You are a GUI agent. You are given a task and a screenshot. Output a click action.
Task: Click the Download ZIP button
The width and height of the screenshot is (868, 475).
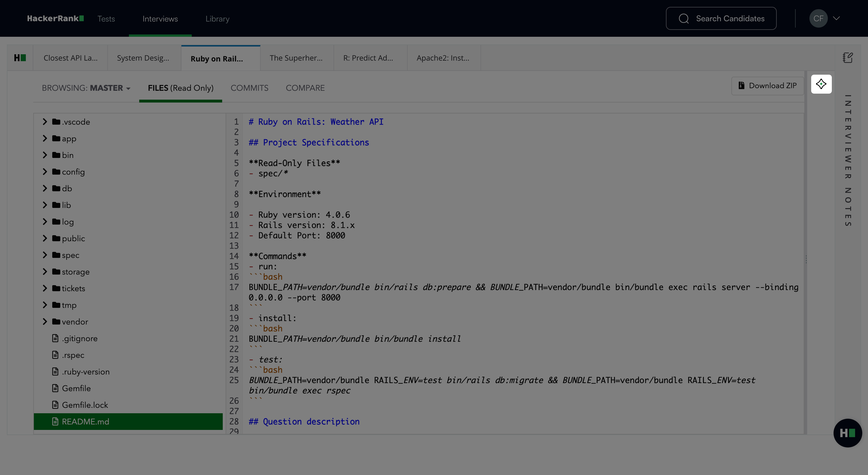[768, 86]
